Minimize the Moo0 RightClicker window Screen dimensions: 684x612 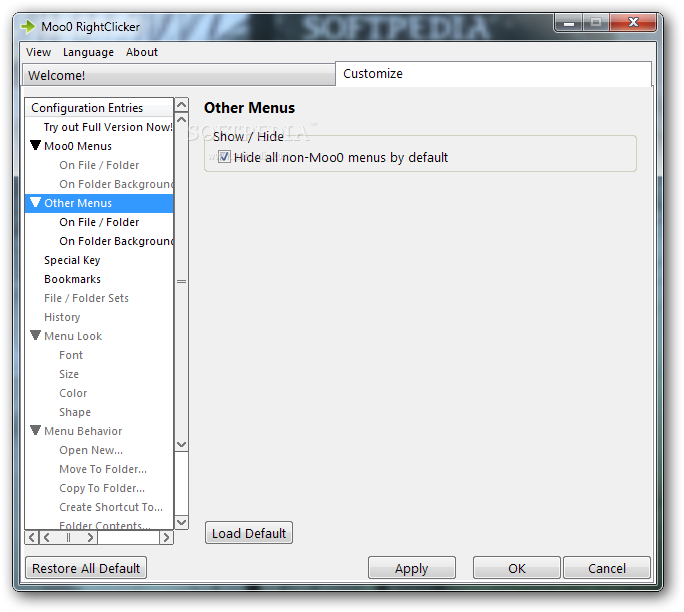click(568, 23)
